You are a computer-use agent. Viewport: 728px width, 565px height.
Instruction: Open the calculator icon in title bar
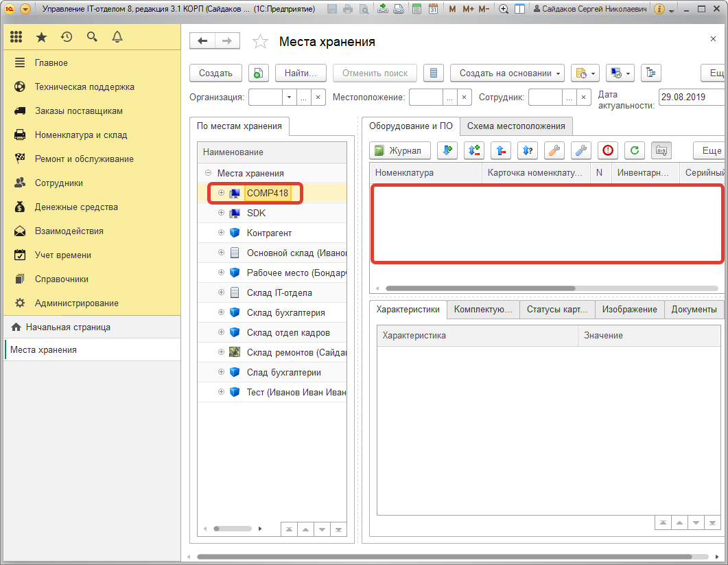tap(417, 9)
